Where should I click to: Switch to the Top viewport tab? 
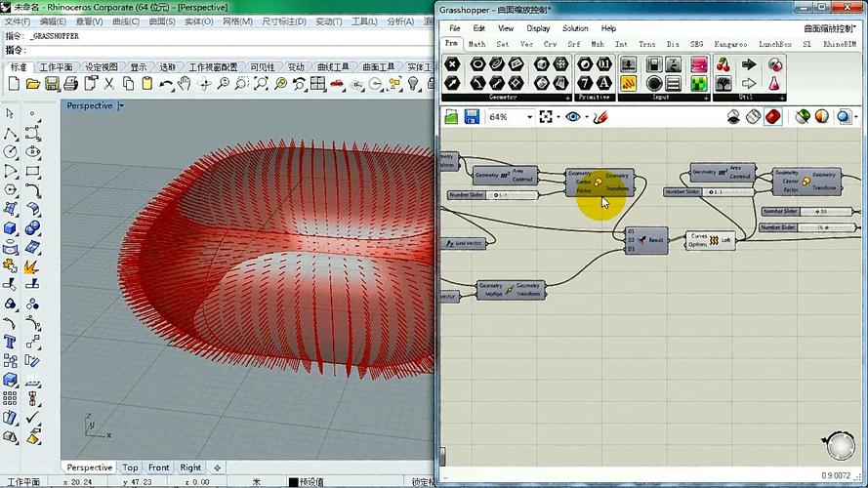(x=130, y=468)
